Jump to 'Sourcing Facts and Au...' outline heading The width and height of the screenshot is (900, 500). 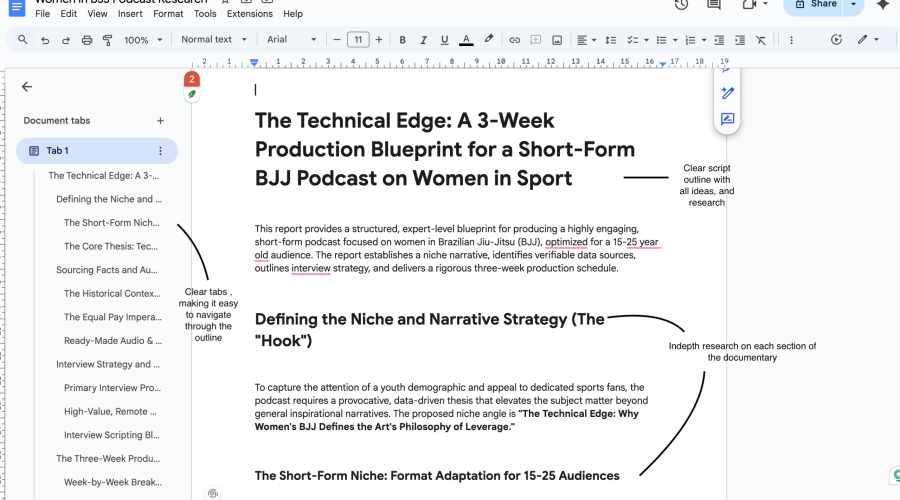point(107,270)
